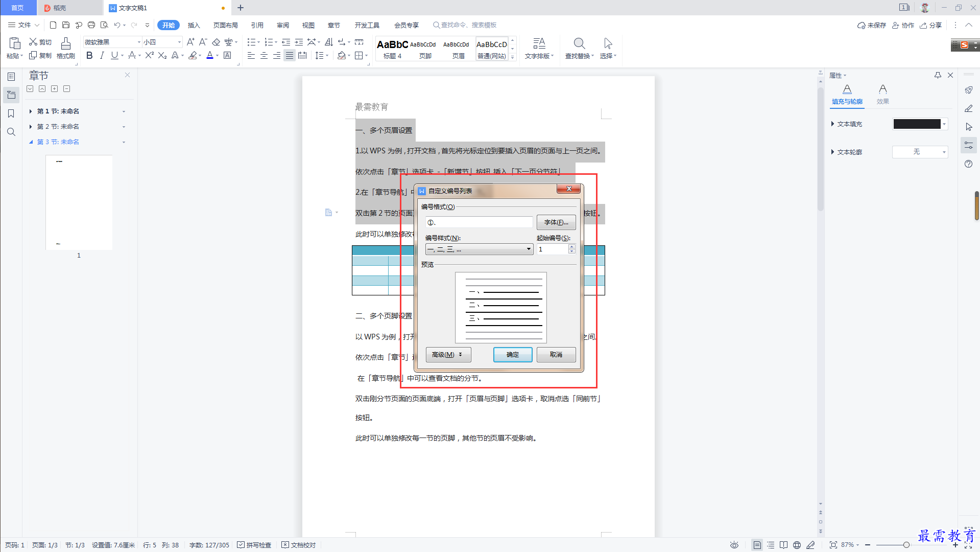
Task: Increment the start number (起始编号) stepper
Action: [x=572, y=246]
